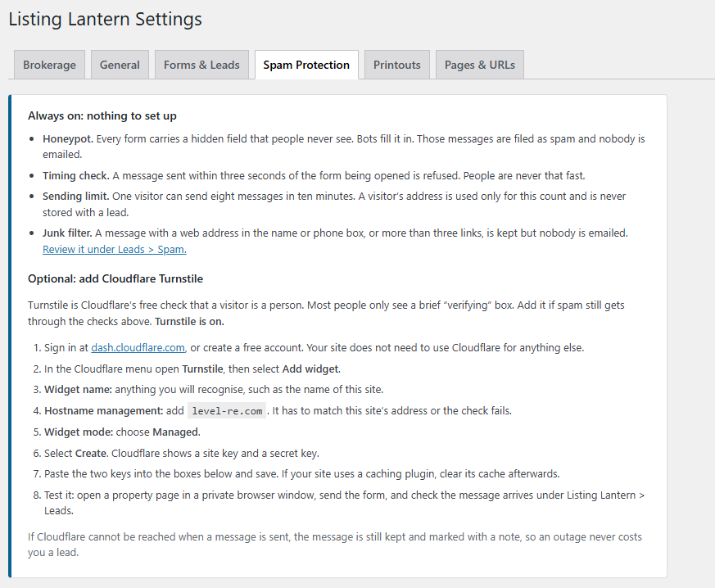Click the Listing Lantern Settings heading
The image size is (715, 588).
pos(106,19)
